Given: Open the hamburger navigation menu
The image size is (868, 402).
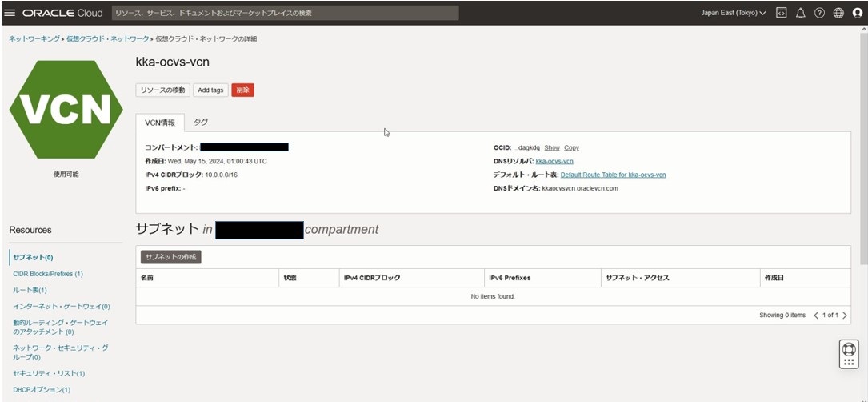Looking at the screenshot, I should pos(10,13).
